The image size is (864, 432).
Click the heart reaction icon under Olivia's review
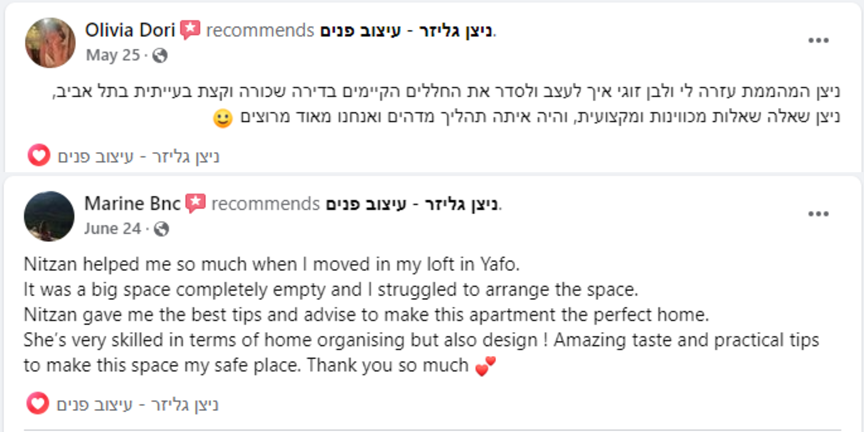pos(38,155)
